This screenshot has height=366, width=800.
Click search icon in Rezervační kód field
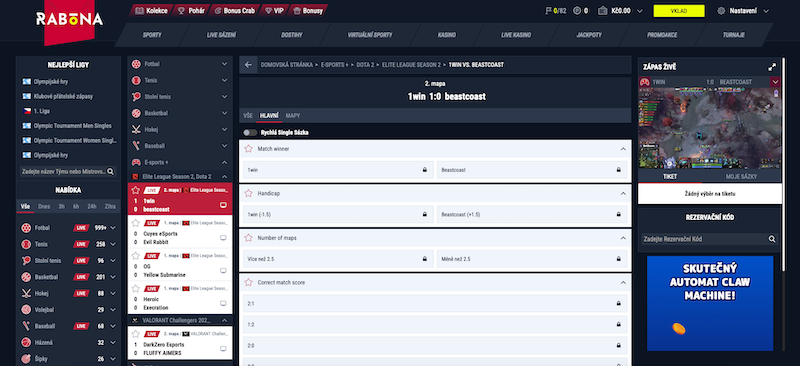tap(772, 238)
